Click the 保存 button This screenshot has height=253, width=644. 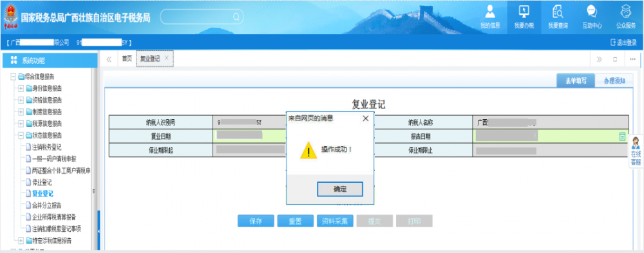click(256, 221)
